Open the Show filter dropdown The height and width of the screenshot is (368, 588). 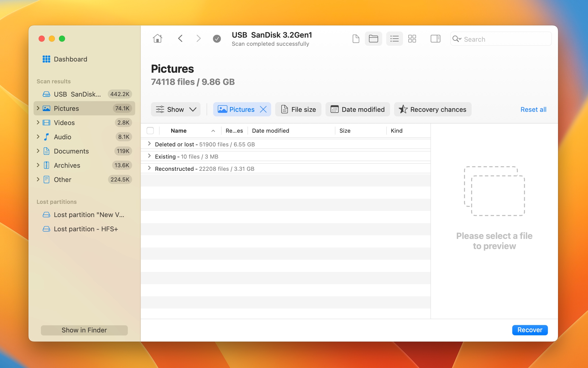[x=176, y=110]
